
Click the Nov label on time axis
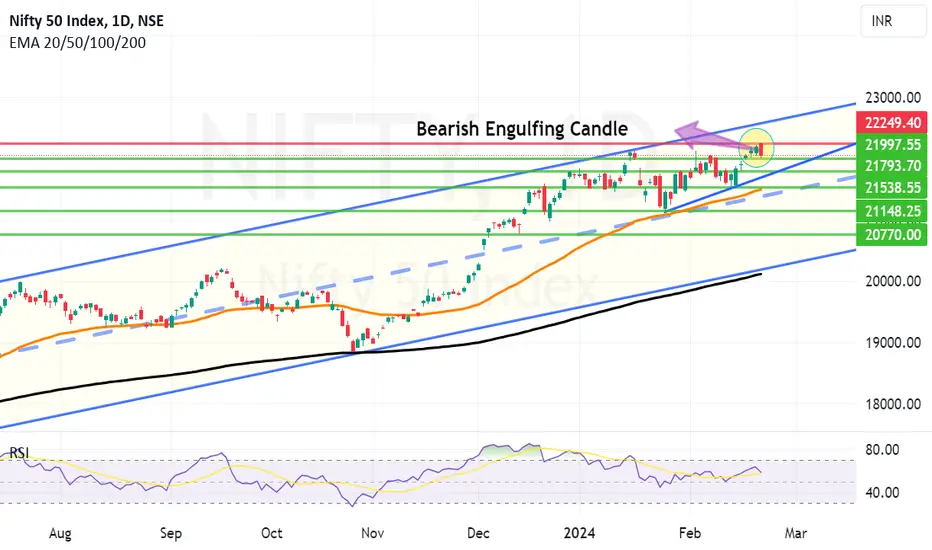click(373, 533)
